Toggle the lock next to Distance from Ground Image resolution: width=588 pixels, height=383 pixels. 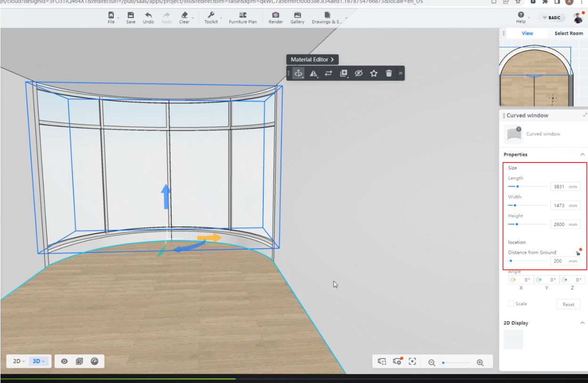578,253
